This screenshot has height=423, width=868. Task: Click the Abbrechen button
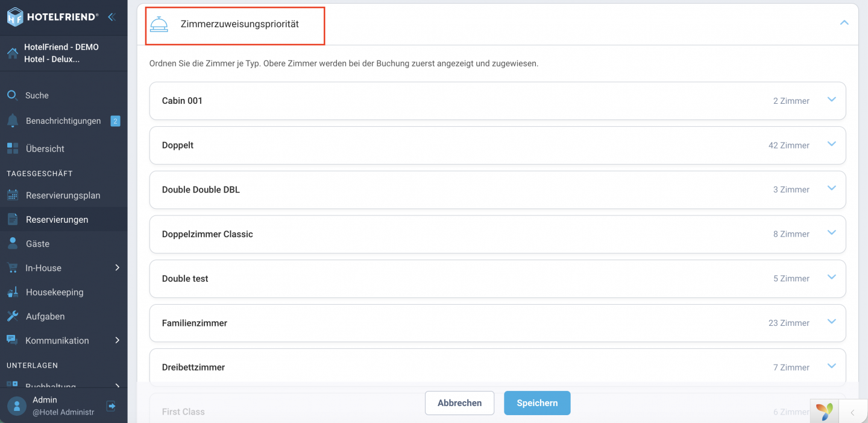(459, 403)
